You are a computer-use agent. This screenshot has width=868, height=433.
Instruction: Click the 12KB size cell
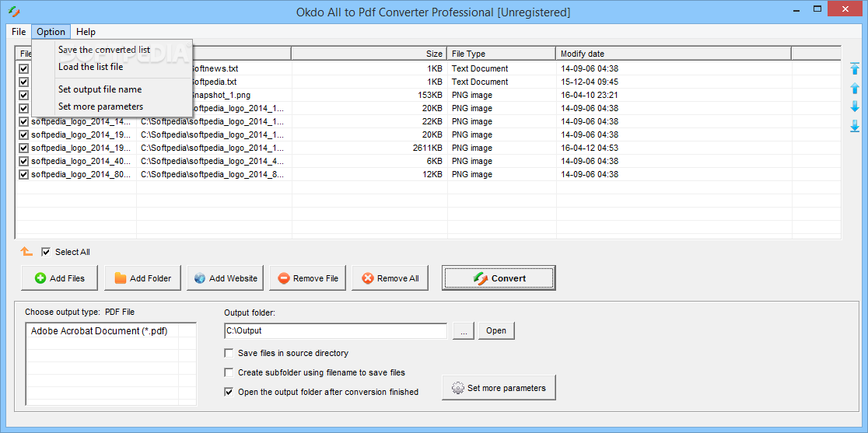point(432,174)
